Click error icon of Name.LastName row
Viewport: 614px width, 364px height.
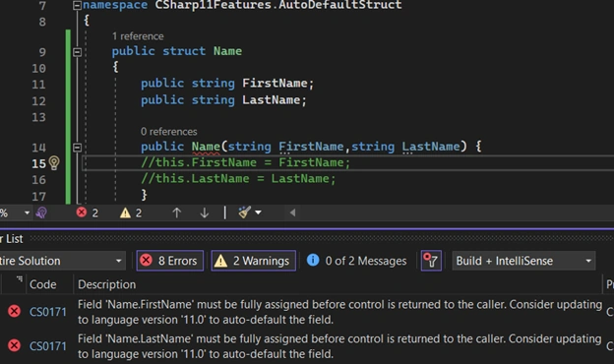pos(15,345)
